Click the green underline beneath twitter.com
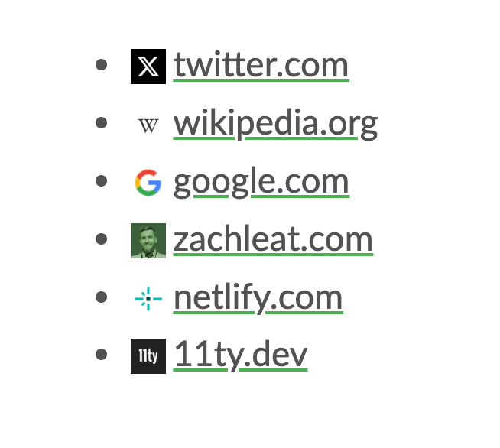The width and height of the screenshot is (500, 448). (261, 80)
